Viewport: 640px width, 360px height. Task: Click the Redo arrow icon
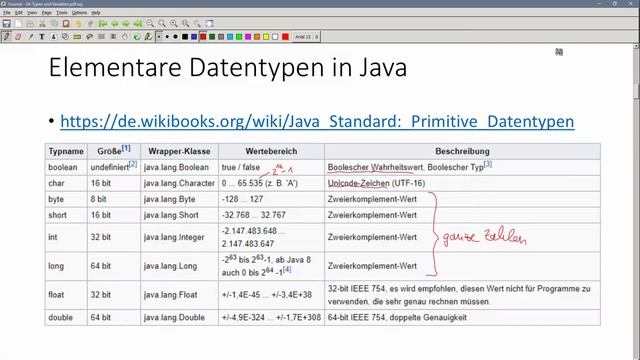(x=90, y=24)
